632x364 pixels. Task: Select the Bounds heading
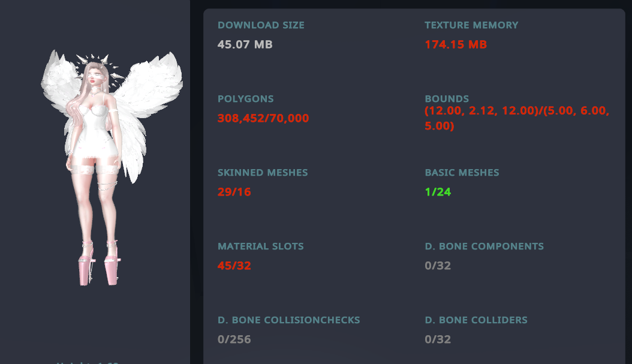(447, 99)
